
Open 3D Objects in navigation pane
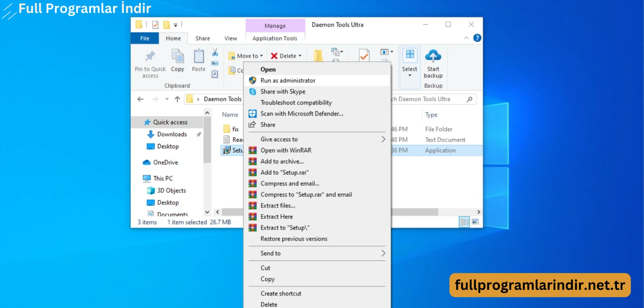pyautogui.click(x=167, y=190)
